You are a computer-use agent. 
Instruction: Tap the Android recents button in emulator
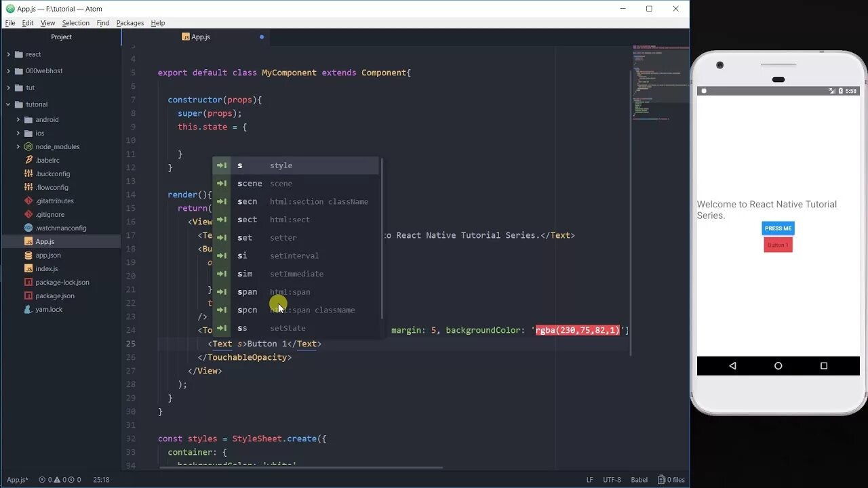[824, 365]
